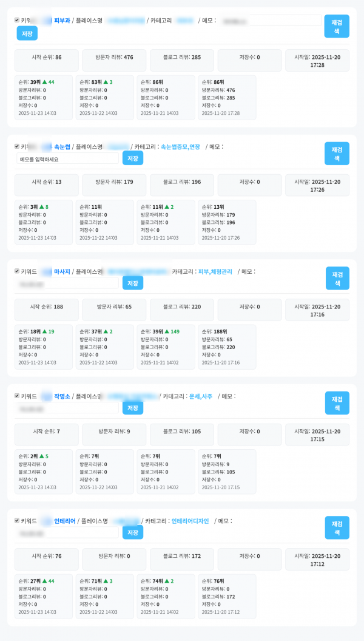Viewport: 364px width, 641px height.
Task: Open the 속눈썹증모,연장 category link
Action: click(x=180, y=146)
